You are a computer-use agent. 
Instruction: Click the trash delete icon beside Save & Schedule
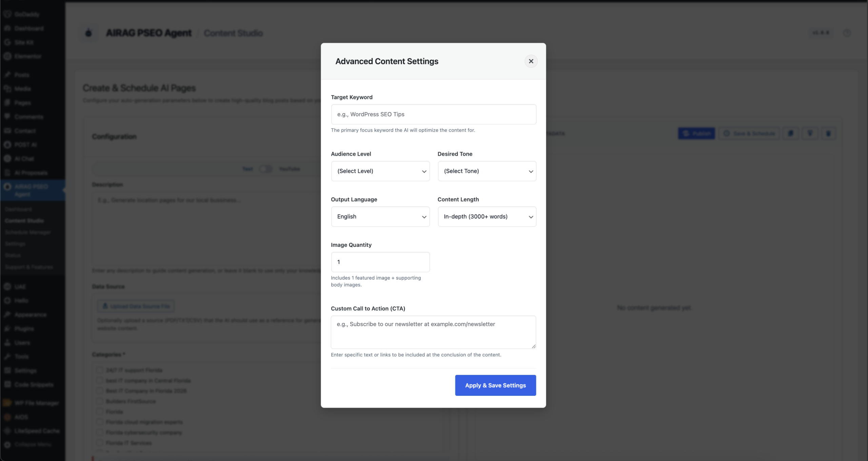828,133
